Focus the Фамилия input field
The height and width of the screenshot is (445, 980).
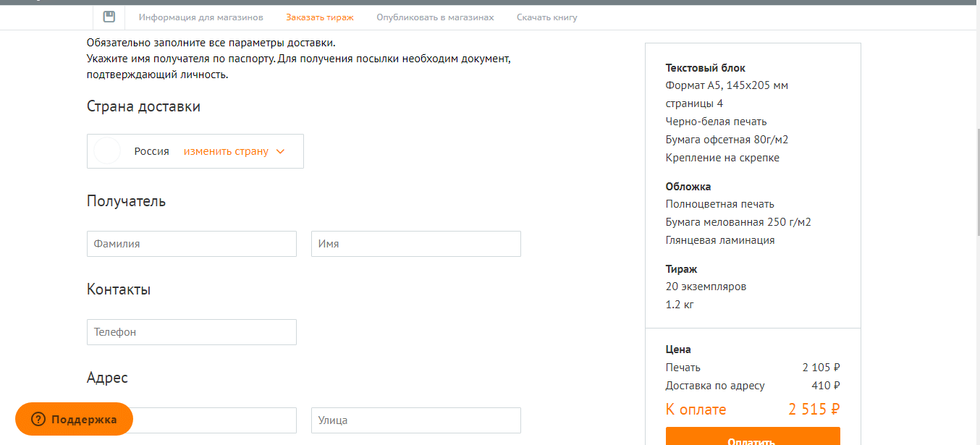coord(192,244)
